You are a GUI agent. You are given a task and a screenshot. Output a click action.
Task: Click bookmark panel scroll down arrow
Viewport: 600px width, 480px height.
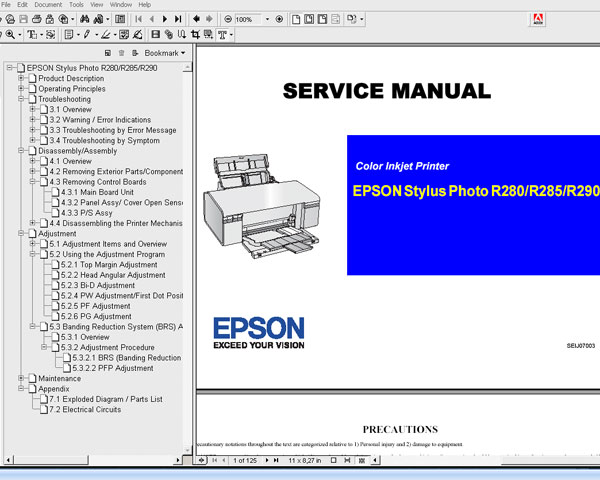(x=188, y=450)
